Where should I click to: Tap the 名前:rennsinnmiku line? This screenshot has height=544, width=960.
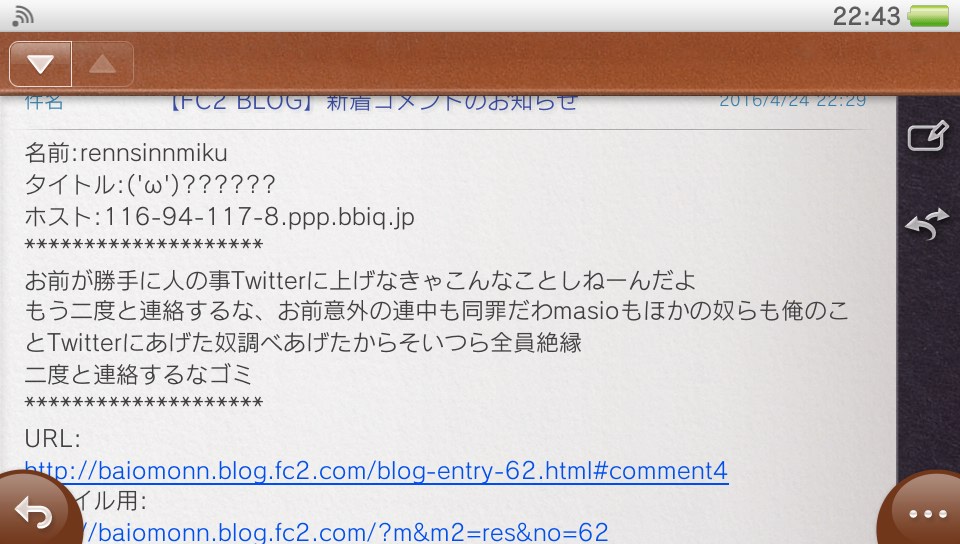click(126, 152)
